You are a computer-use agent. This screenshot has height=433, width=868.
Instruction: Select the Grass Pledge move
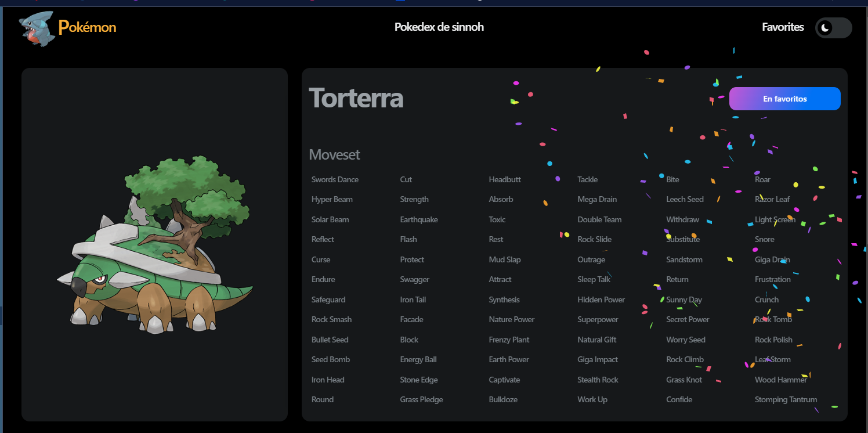[421, 399]
